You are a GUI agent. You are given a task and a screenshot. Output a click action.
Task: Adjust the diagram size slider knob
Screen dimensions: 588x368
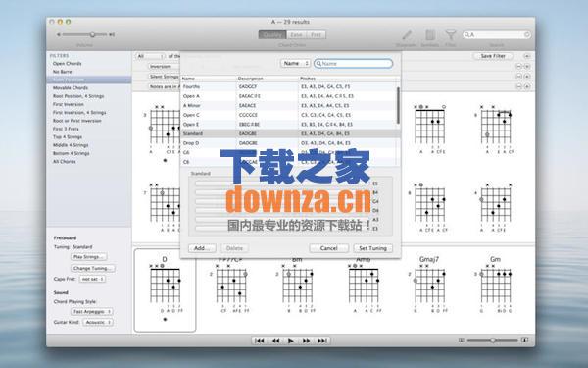coord(492,340)
